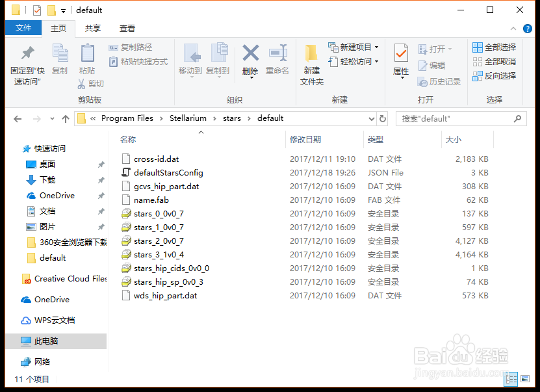Click Copy Path (复制路径)
Viewport: 540px width, 392px height.
coord(130,47)
